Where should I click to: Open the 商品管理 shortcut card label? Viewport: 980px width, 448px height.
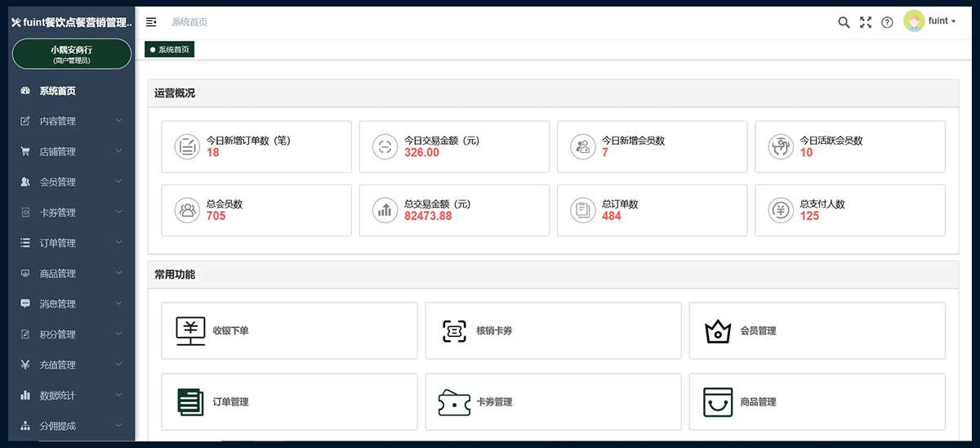(x=758, y=402)
